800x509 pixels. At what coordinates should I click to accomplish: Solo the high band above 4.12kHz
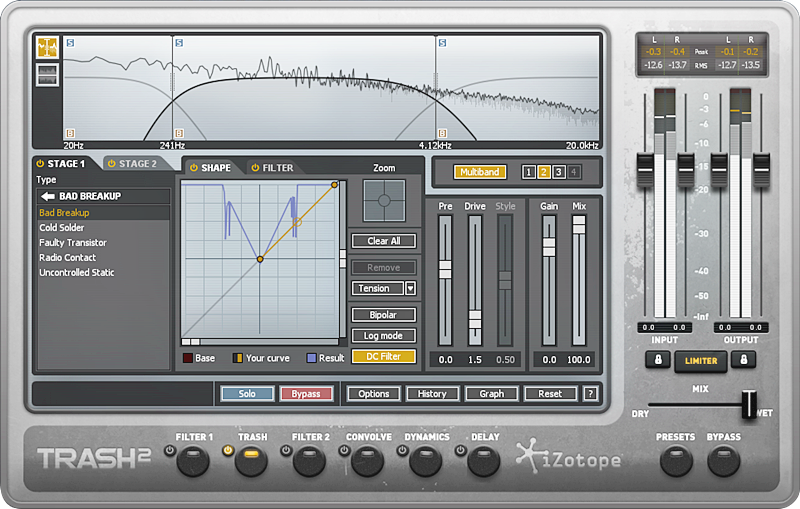(442, 43)
